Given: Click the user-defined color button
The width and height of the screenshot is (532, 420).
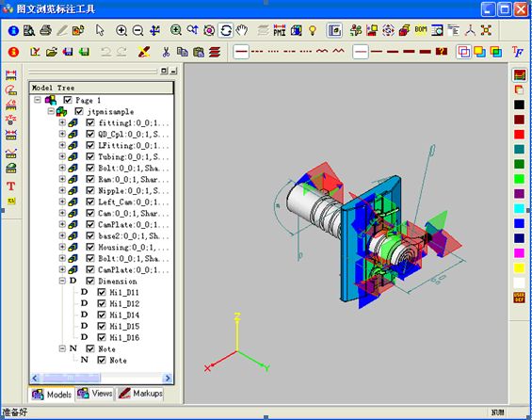Looking at the screenshot, I should point(519,298).
